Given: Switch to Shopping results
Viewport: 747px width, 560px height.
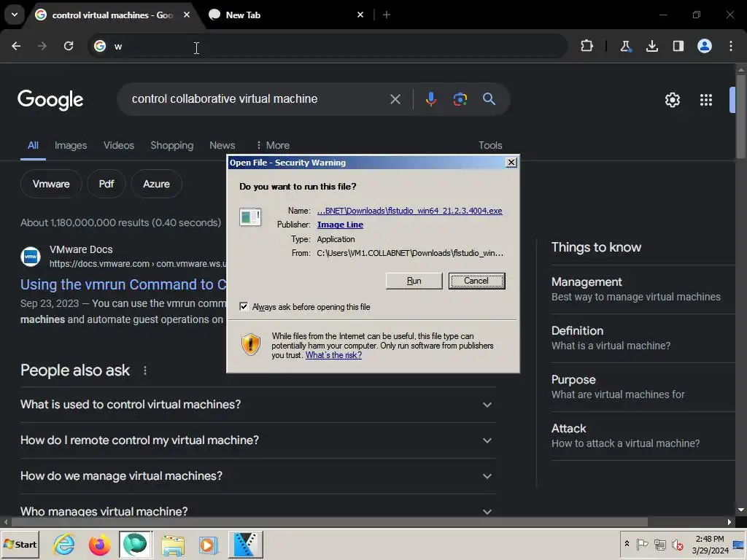Looking at the screenshot, I should pos(172,145).
